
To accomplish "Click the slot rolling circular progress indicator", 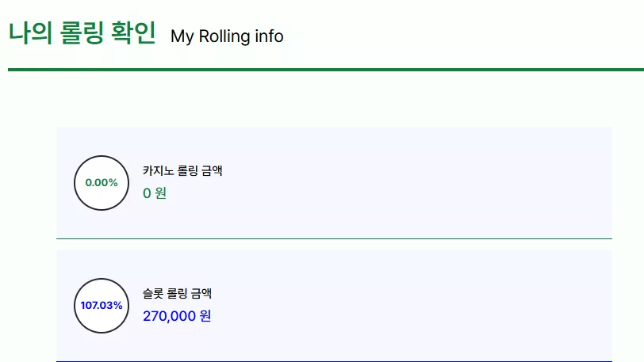I will (102, 306).
